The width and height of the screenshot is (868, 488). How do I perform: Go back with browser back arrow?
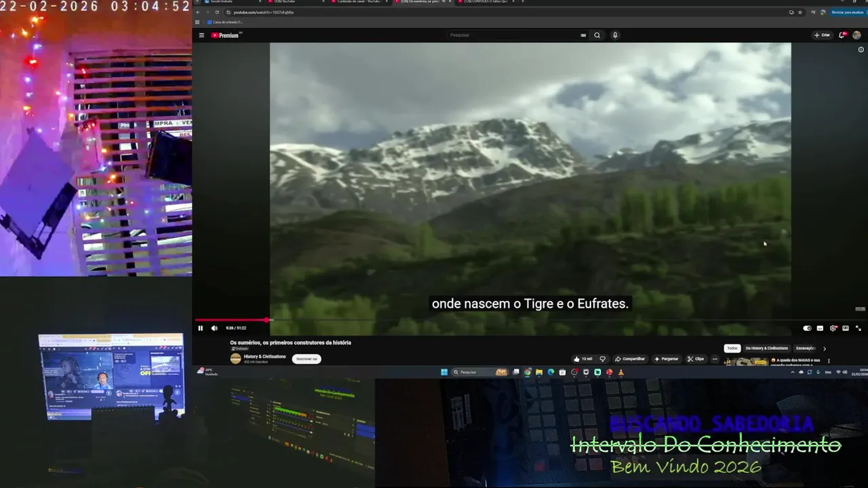[x=198, y=12]
